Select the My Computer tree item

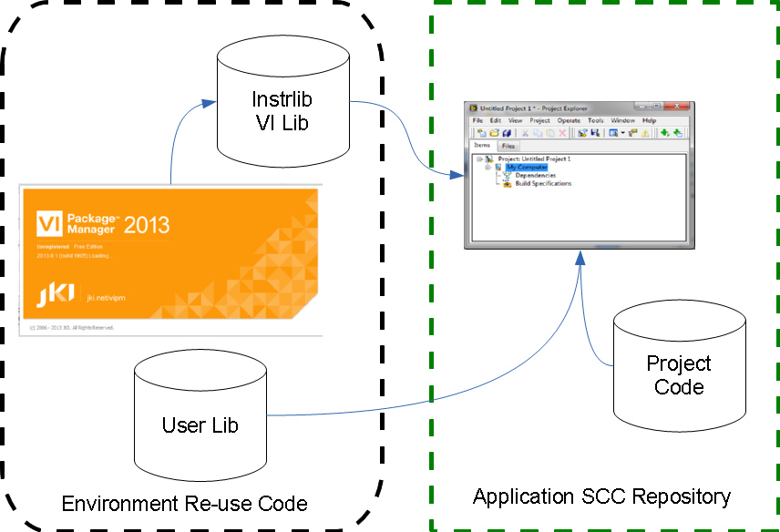527,168
